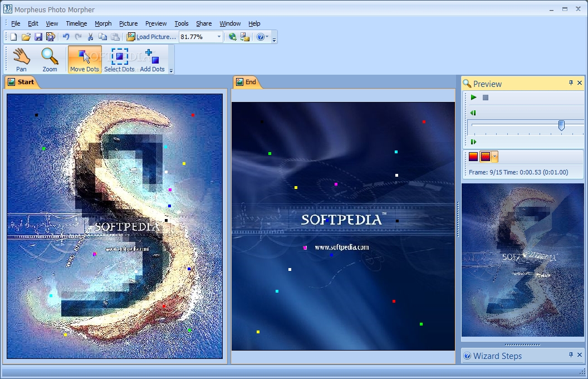Expand the tools toolbar overflow options
The image size is (588, 379).
(171, 70)
